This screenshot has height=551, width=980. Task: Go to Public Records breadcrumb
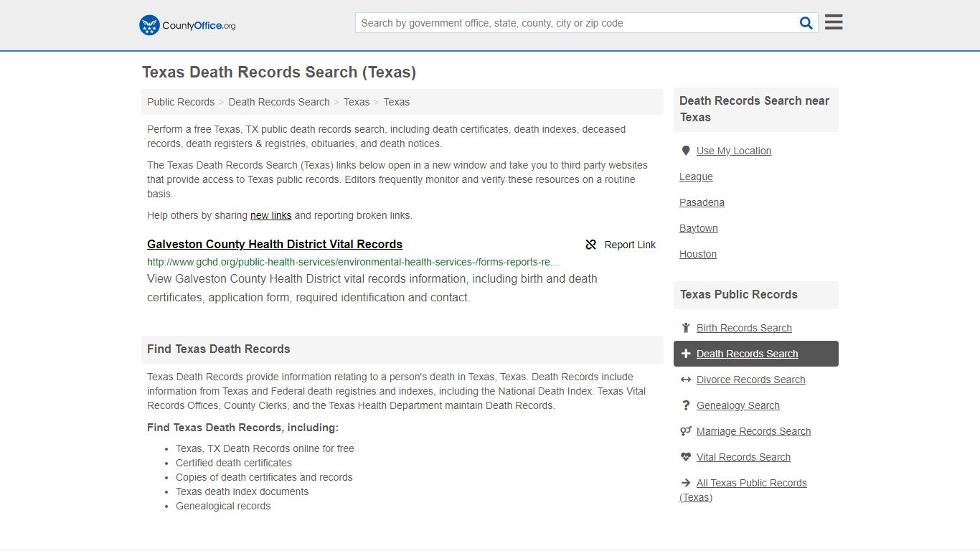181,102
